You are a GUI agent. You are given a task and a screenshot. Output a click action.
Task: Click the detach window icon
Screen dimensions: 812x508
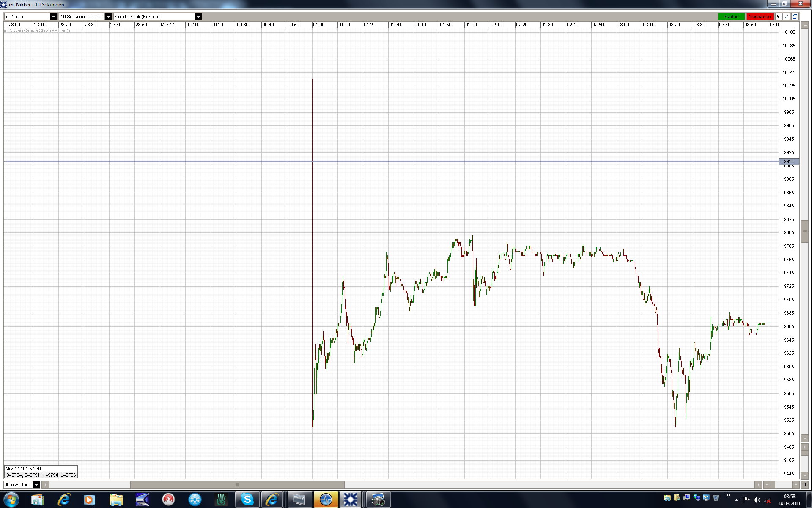[795, 17]
